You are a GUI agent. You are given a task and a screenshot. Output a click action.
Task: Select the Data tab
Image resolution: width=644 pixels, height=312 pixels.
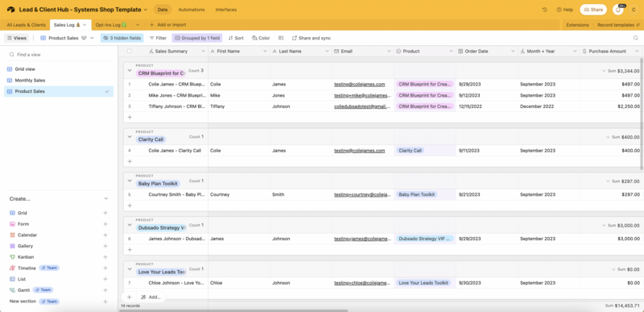pyautogui.click(x=163, y=10)
